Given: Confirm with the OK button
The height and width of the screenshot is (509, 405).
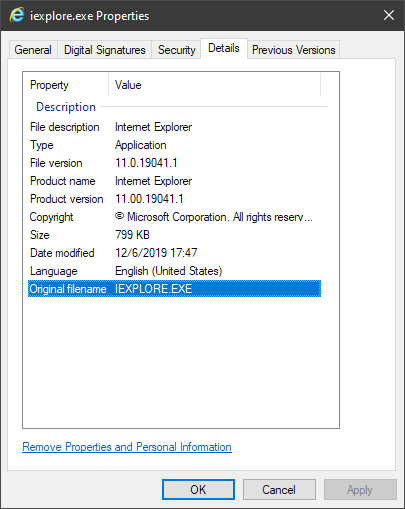Looking at the screenshot, I should pyautogui.click(x=198, y=490).
